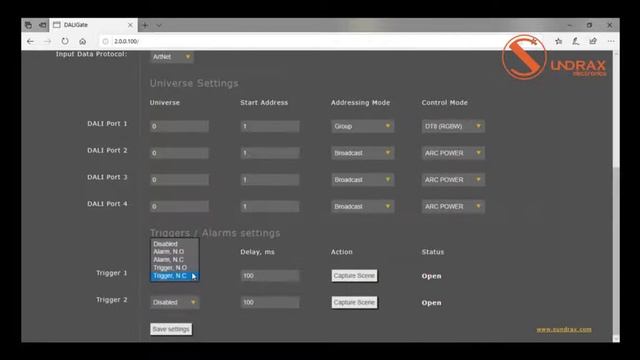Open the www.sundrax.com link
This screenshot has width=640, height=360.
(564, 329)
